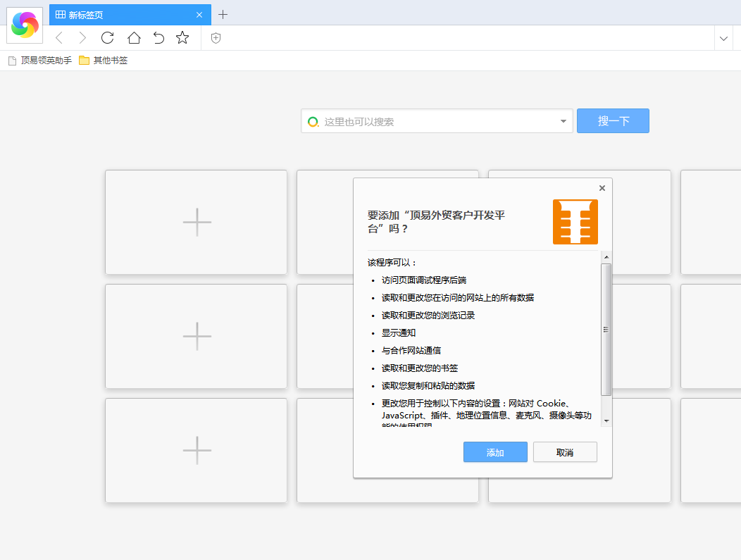Image resolution: width=741 pixels, height=560 pixels.
Task: Click permission text 访问页面调试程序后端
Action: coord(424,280)
